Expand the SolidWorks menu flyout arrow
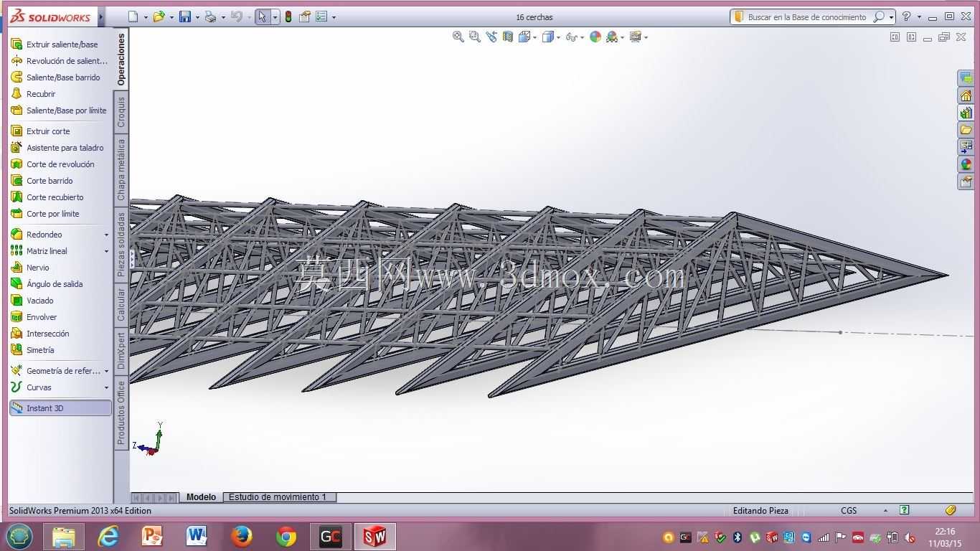Image resolution: width=980 pixels, height=551 pixels. 101,17
